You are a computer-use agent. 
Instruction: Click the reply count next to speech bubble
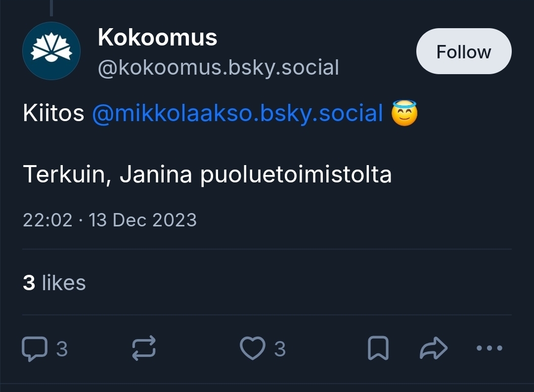click(62, 349)
